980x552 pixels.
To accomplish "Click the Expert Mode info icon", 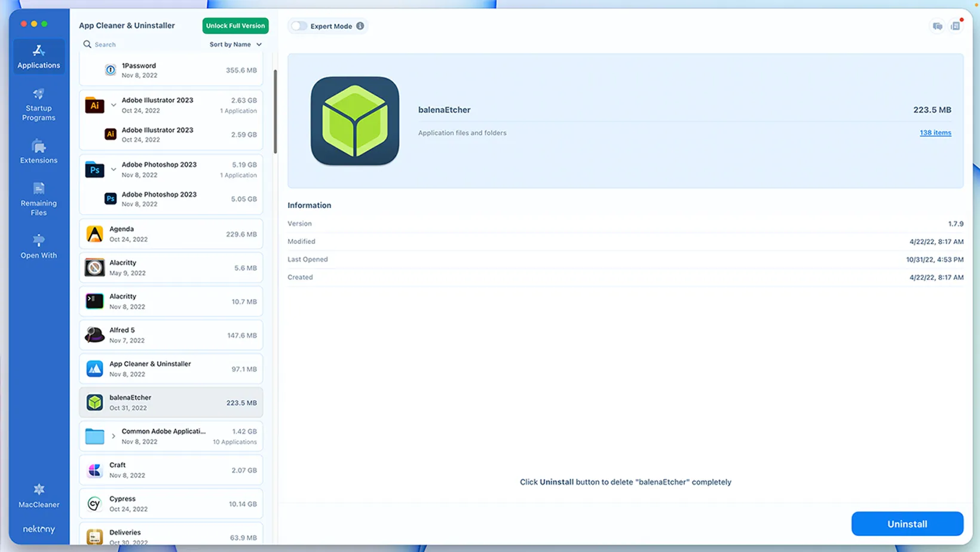I will (360, 26).
